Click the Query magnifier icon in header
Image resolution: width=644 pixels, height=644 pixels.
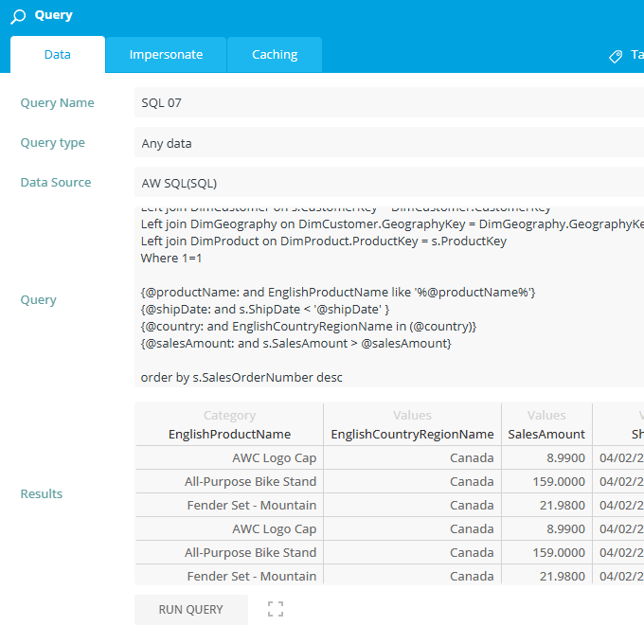18,16
